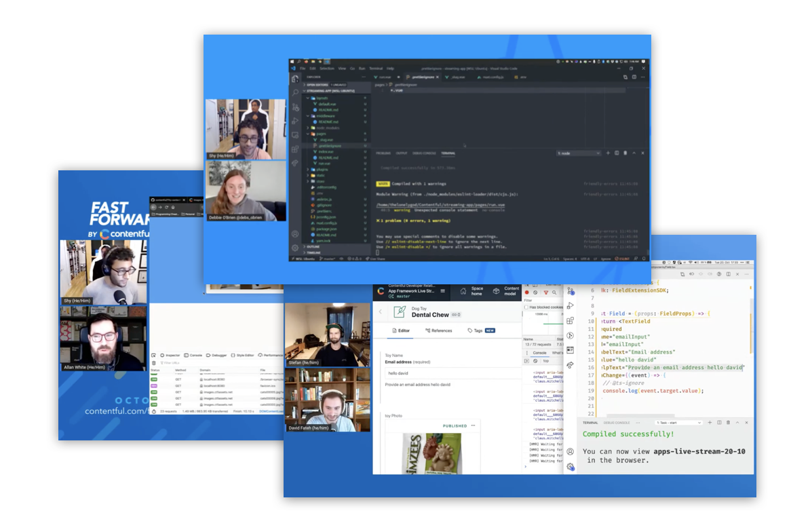Click the Email address input field
The width and height of the screenshot is (810, 532).
pos(452,373)
